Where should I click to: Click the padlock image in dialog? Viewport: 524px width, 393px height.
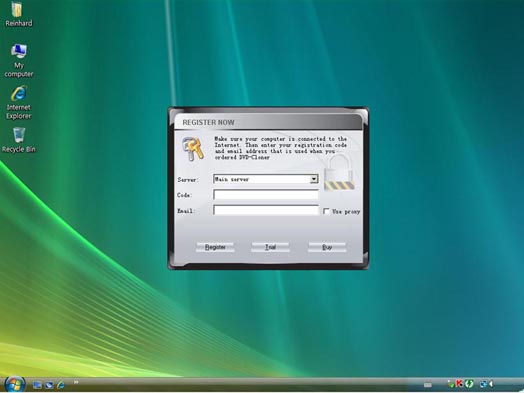point(339,173)
